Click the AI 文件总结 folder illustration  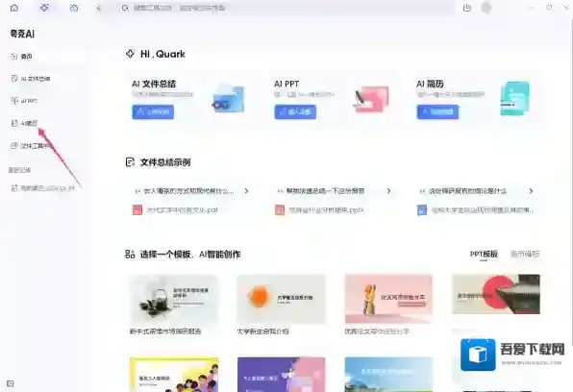(228, 99)
